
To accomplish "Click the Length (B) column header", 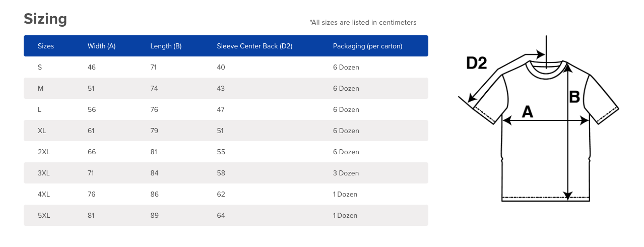I will click(x=166, y=46).
